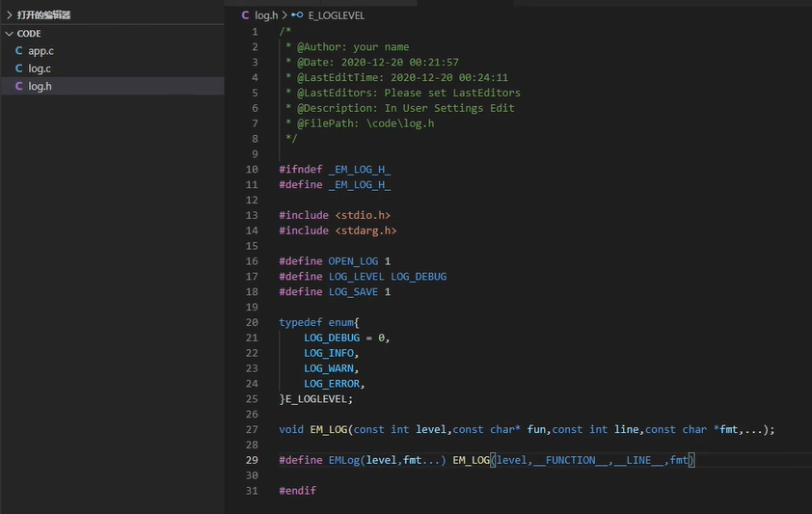Click the C icon beside app.c
812x514 pixels.
click(18, 51)
